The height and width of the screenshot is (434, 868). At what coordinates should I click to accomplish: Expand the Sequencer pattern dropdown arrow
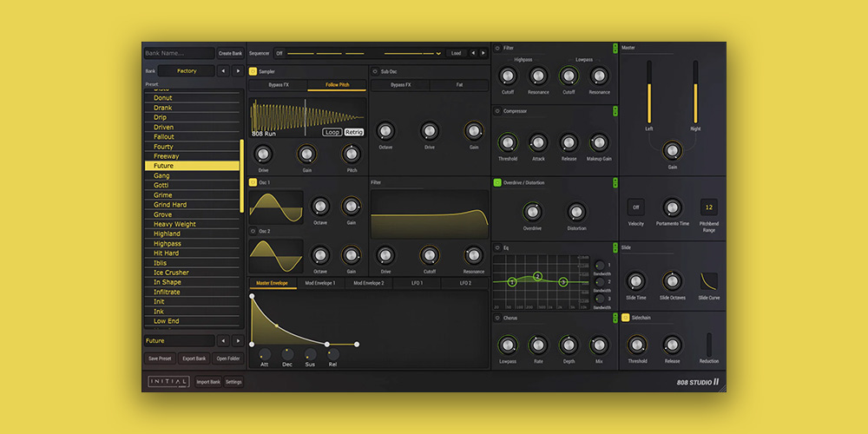point(438,53)
